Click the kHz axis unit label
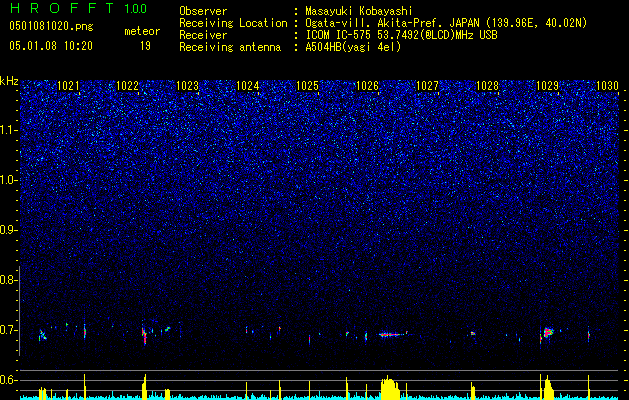This screenshot has width=629, height=400. (x=9, y=81)
